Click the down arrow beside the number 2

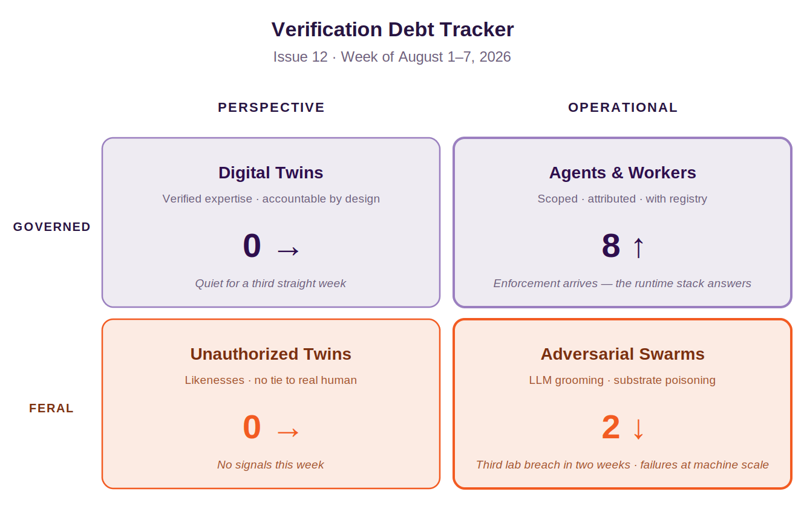tap(638, 429)
